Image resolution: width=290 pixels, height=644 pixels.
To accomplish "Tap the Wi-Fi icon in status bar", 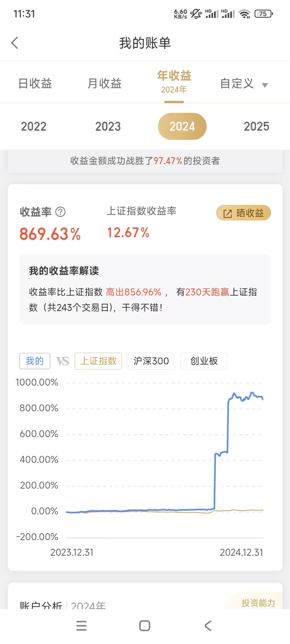I will 245,14.
